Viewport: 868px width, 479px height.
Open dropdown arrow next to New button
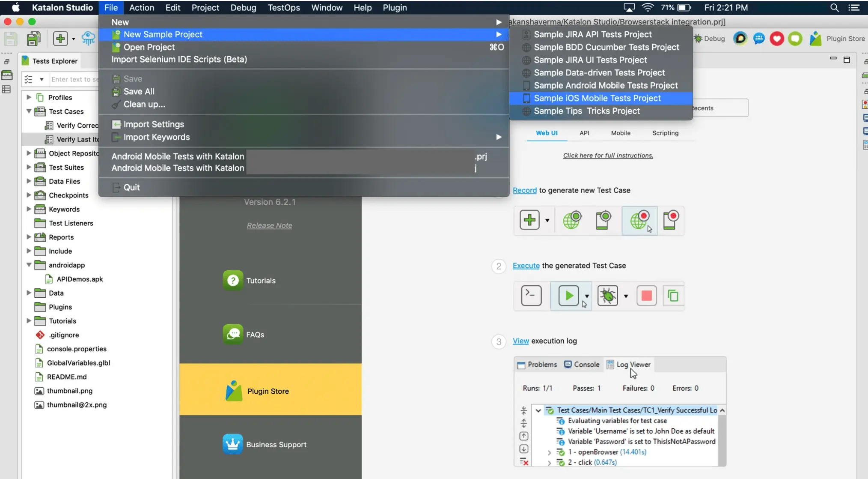(73, 39)
